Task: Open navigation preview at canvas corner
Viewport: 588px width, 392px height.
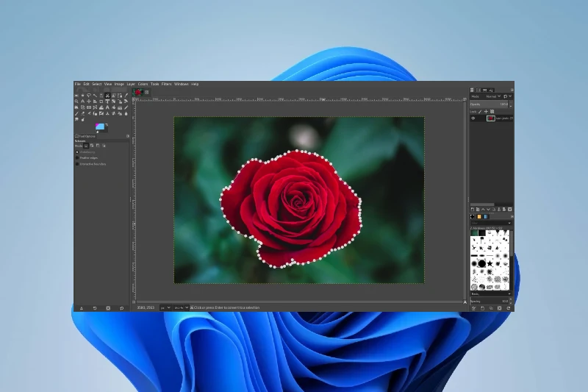Action: 465,302
